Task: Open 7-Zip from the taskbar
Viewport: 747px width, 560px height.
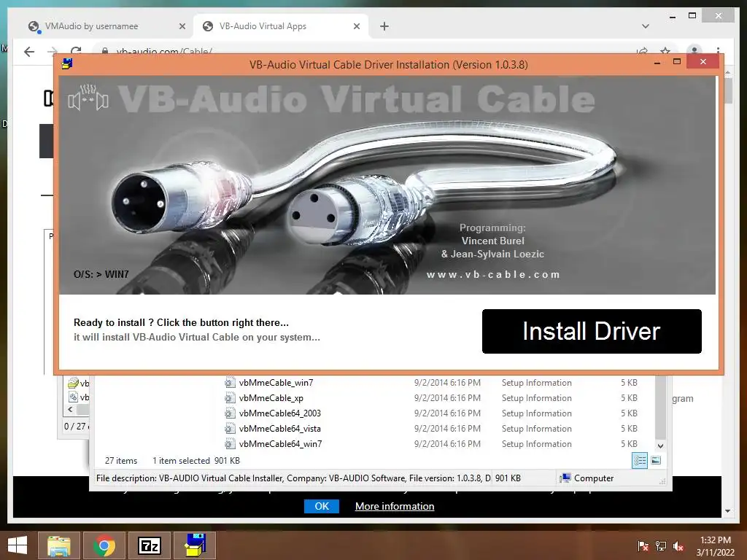Action: click(150, 545)
